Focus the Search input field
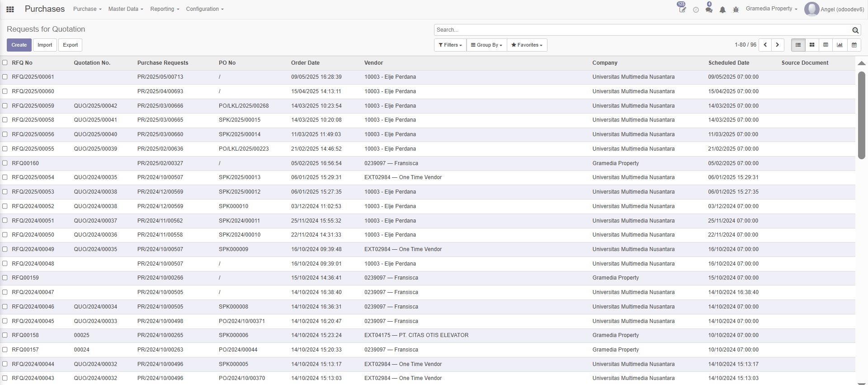 643,30
